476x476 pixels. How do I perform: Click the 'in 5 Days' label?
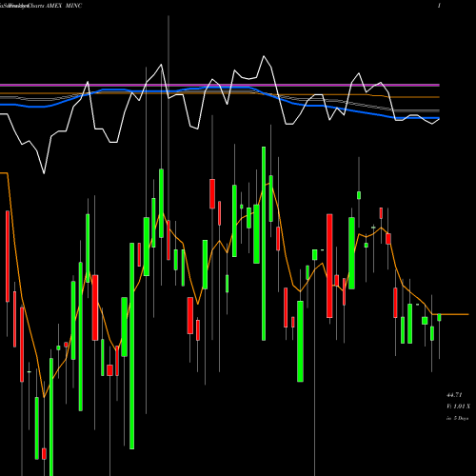tap(458, 418)
